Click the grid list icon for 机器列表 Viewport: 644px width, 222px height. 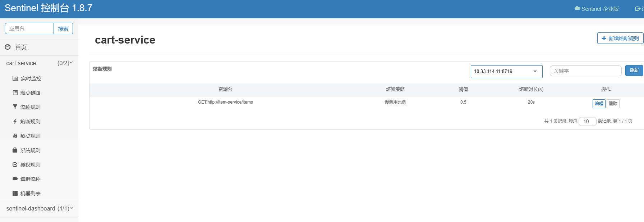tap(15, 193)
